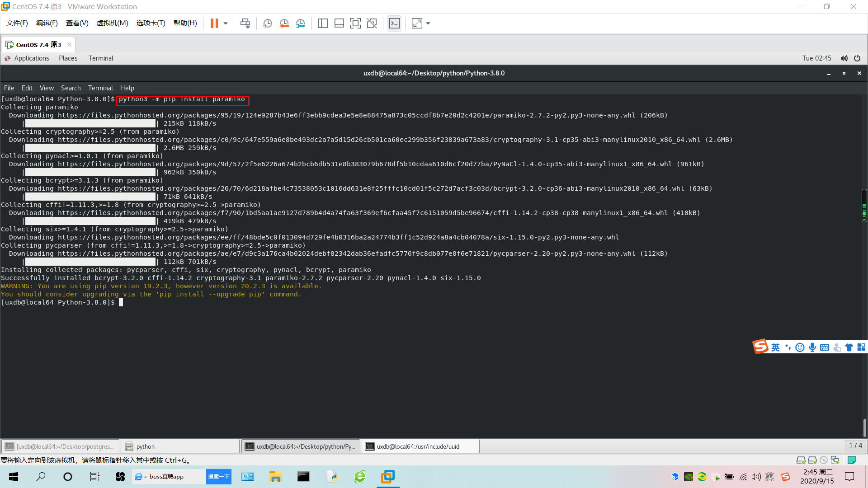Open the Terminal app menu in top bar
Screen dimensions: 868x488
101,58
